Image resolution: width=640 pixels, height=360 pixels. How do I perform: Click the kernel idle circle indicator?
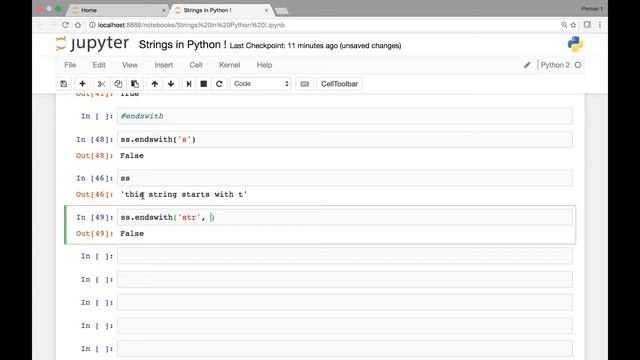point(578,65)
